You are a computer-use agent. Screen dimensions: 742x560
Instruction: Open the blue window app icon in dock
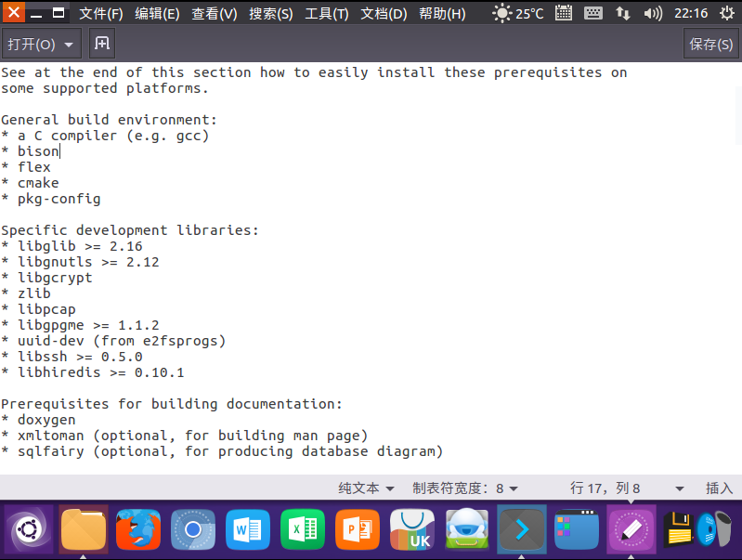[x=577, y=529]
